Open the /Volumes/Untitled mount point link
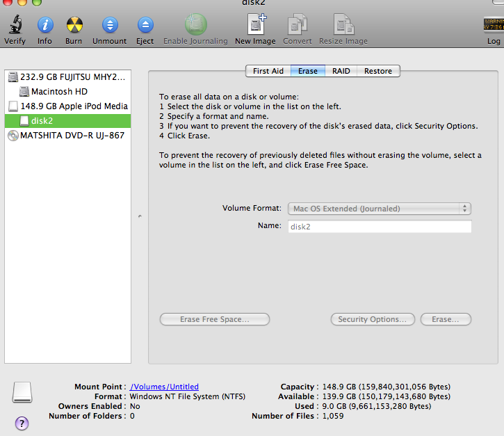 (x=164, y=387)
